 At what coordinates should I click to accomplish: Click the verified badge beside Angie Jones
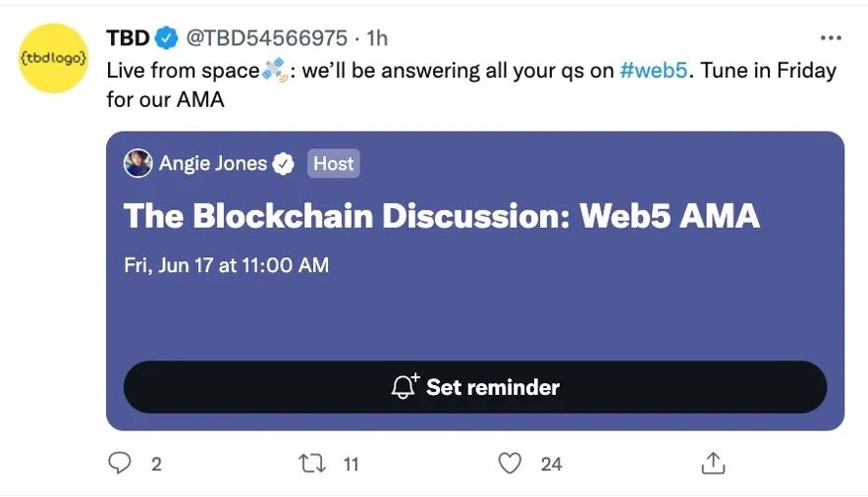pos(284,164)
